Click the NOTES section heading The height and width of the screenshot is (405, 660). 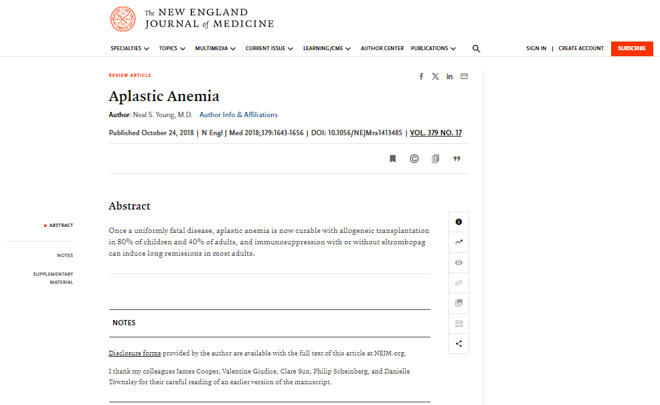click(124, 323)
